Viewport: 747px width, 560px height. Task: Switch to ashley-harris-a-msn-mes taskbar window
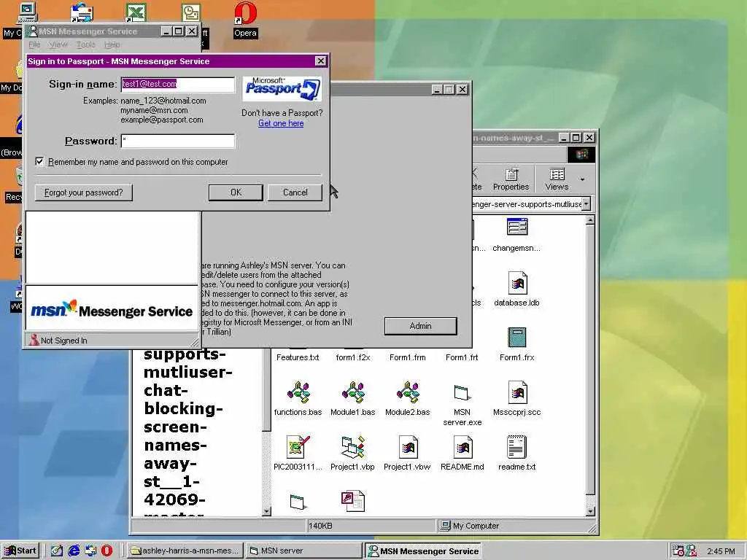[185, 551]
